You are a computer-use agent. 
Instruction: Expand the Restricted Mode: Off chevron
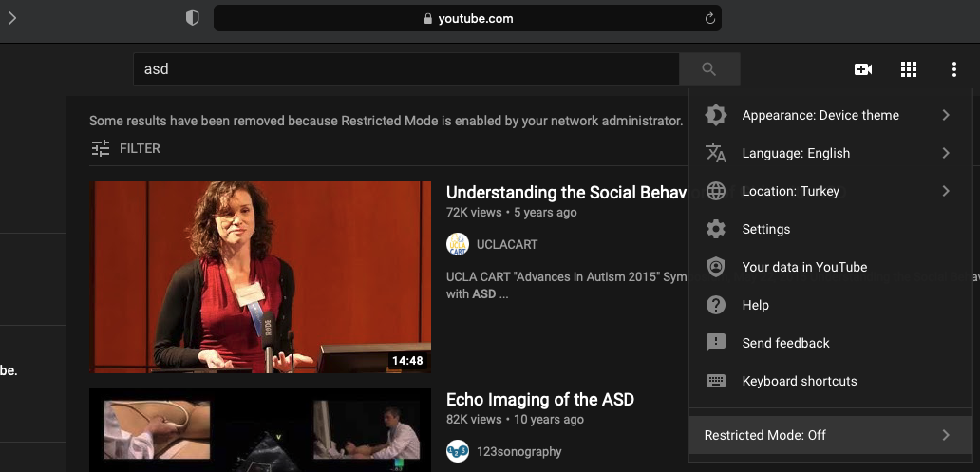(x=946, y=435)
